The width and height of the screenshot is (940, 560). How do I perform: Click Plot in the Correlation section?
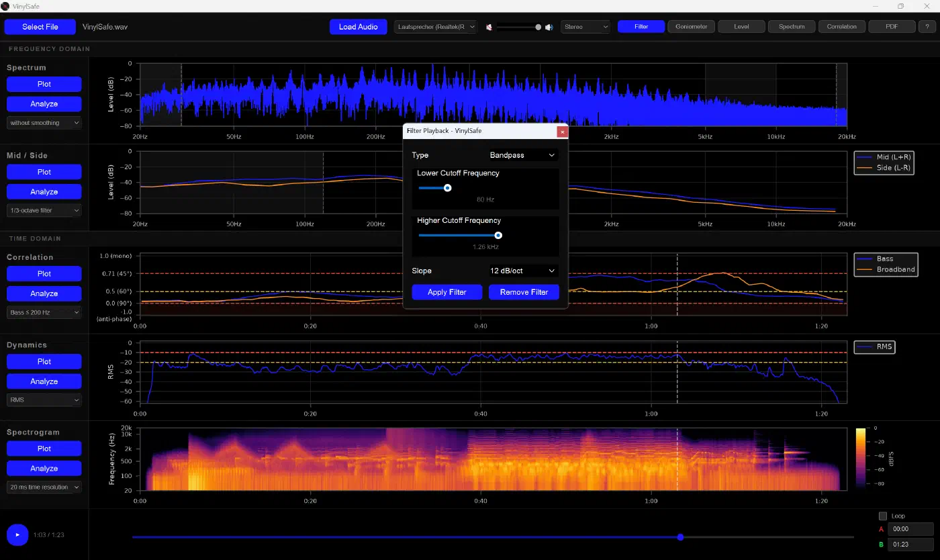44,274
